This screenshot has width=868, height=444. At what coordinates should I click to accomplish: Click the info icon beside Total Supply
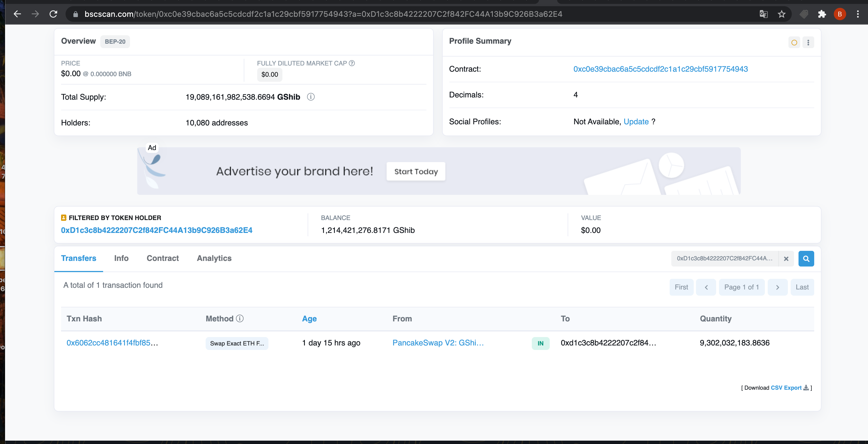click(x=311, y=97)
